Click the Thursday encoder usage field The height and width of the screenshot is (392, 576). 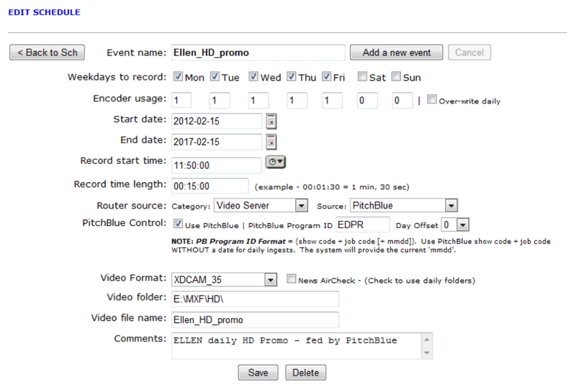(297, 101)
